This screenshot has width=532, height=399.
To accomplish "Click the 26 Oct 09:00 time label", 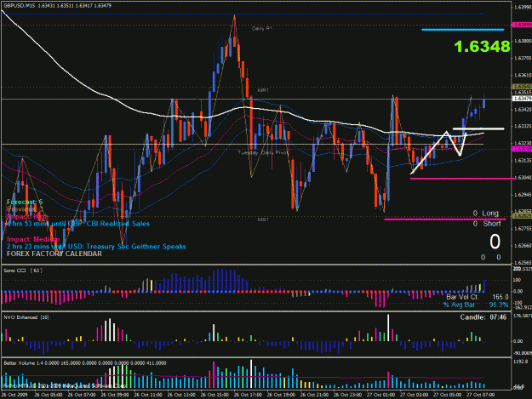I will pyautogui.click(x=114, y=395).
